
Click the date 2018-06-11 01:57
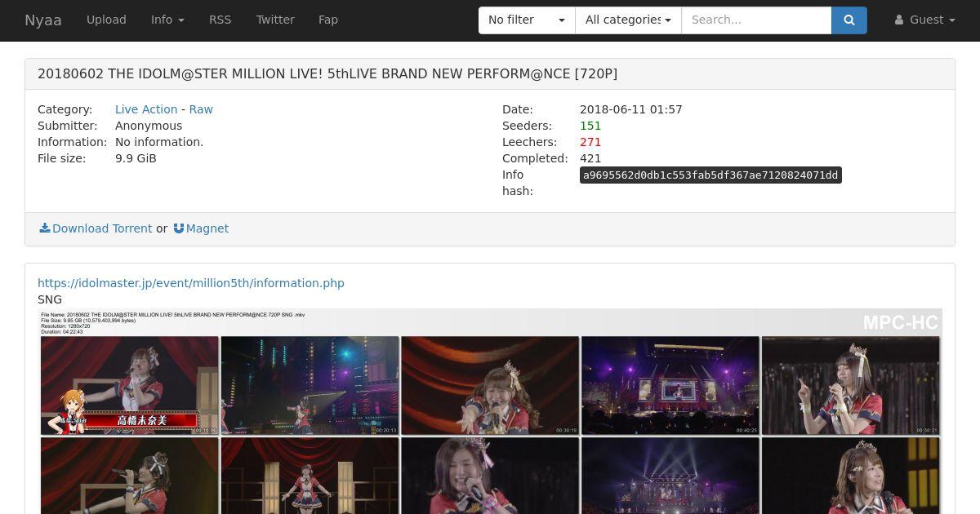coord(631,109)
